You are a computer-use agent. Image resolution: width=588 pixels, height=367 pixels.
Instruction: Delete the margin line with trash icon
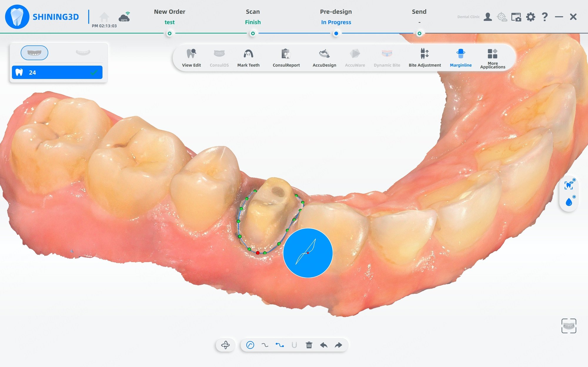click(x=308, y=345)
